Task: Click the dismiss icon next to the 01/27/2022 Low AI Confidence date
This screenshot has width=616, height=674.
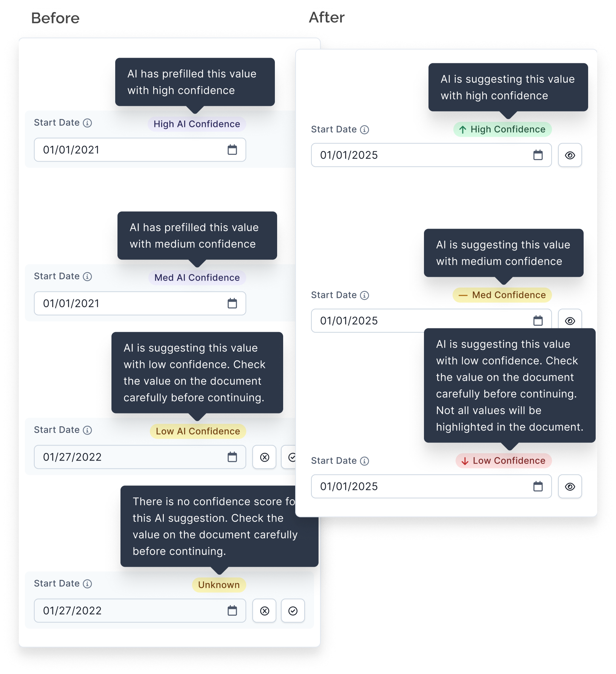Action: pyautogui.click(x=264, y=457)
